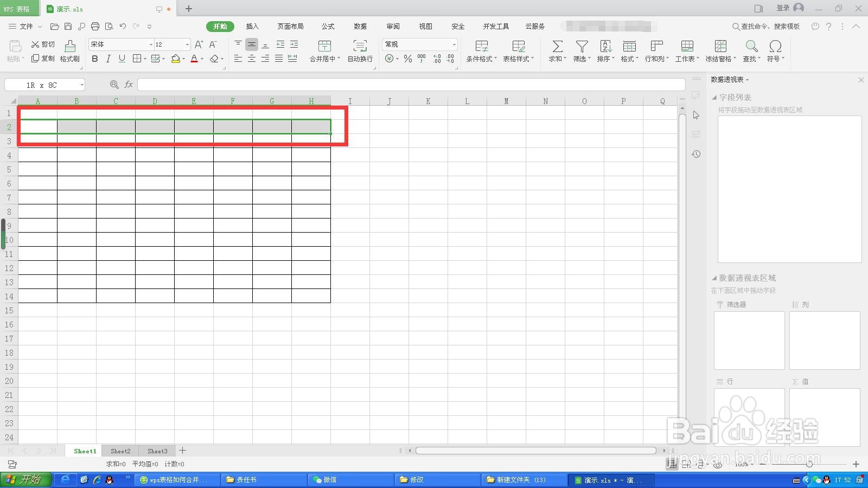868x488 pixels.
Task: Open Table Style (表格样式)
Action: (x=518, y=51)
